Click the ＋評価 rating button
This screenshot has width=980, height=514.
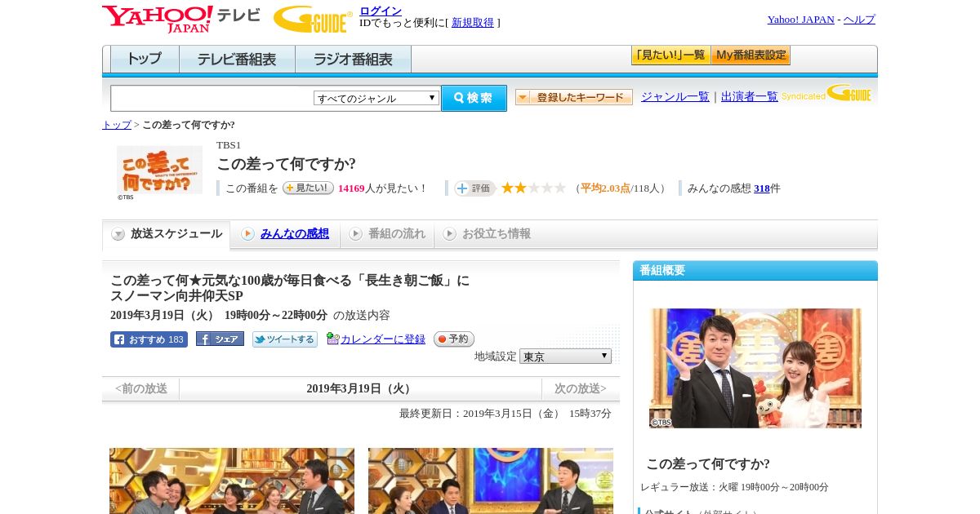coord(475,188)
